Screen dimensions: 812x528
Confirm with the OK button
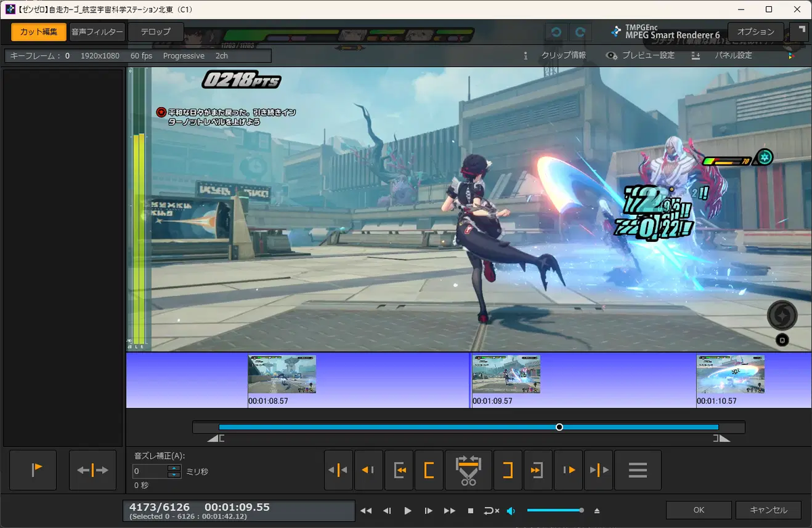(x=699, y=510)
